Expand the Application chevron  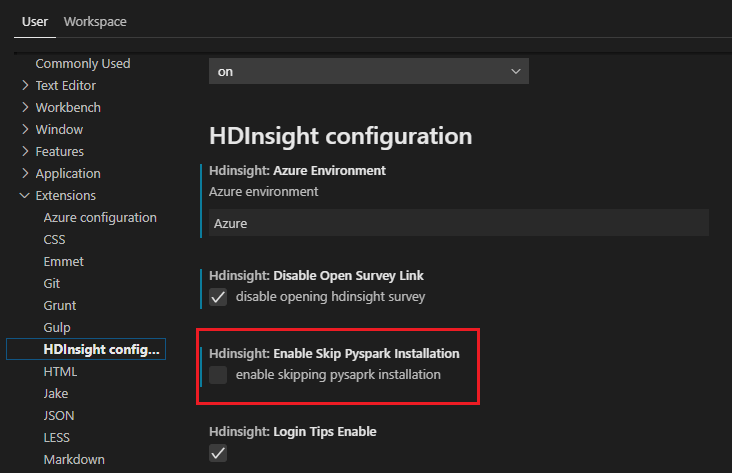[25, 173]
